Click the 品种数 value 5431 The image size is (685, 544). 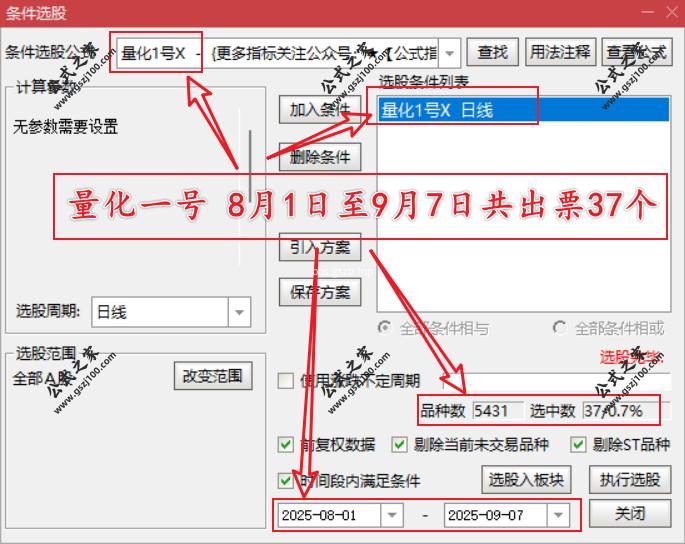pos(498,411)
